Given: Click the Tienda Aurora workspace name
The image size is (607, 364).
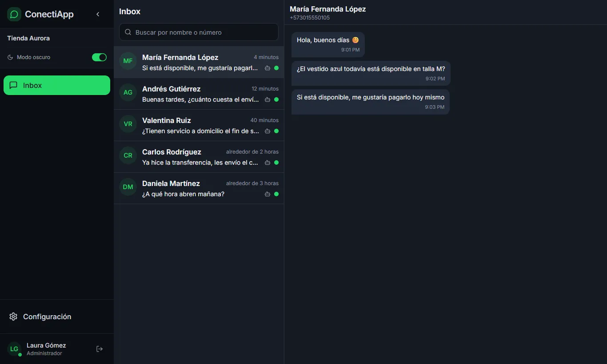Looking at the screenshot, I should click(x=28, y=38).
